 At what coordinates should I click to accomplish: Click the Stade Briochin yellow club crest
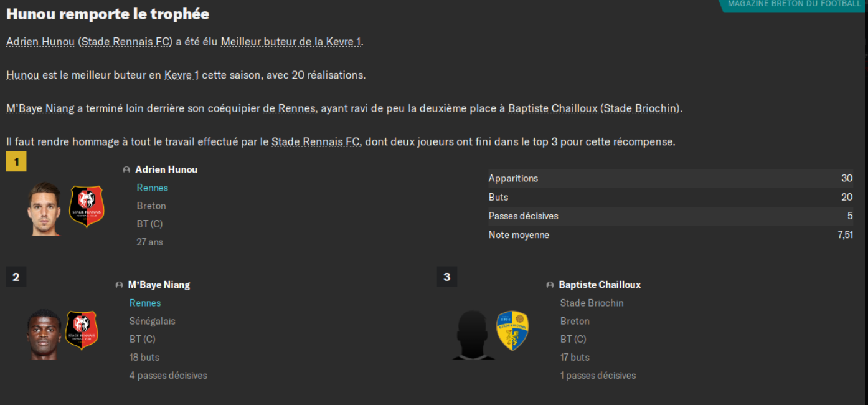tap(512, 330)
